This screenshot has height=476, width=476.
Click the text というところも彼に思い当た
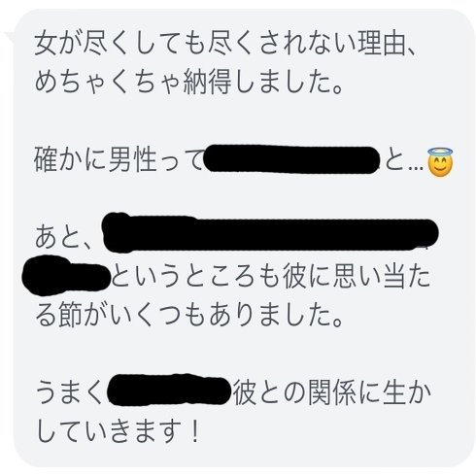tap(271, 277)
